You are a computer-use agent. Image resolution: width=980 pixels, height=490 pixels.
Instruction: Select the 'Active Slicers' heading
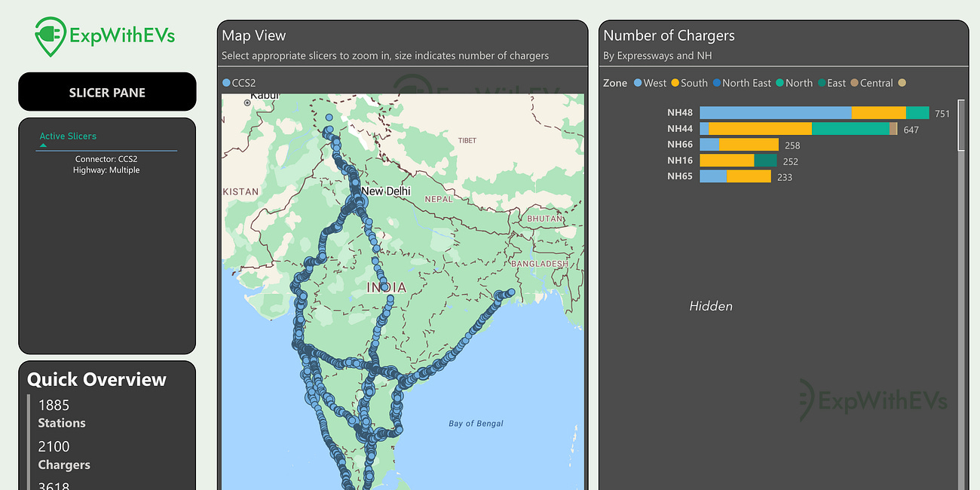click(x=68, y=136)
